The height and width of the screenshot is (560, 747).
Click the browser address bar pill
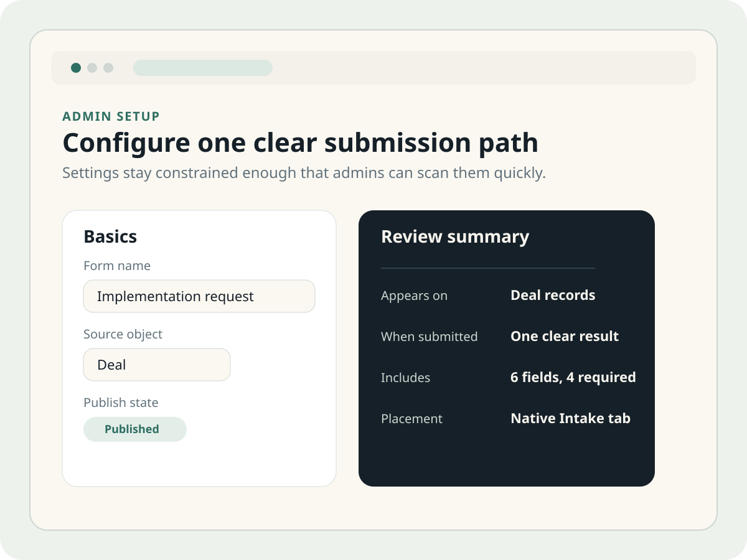pyautogui.click(x=203, y=68)
